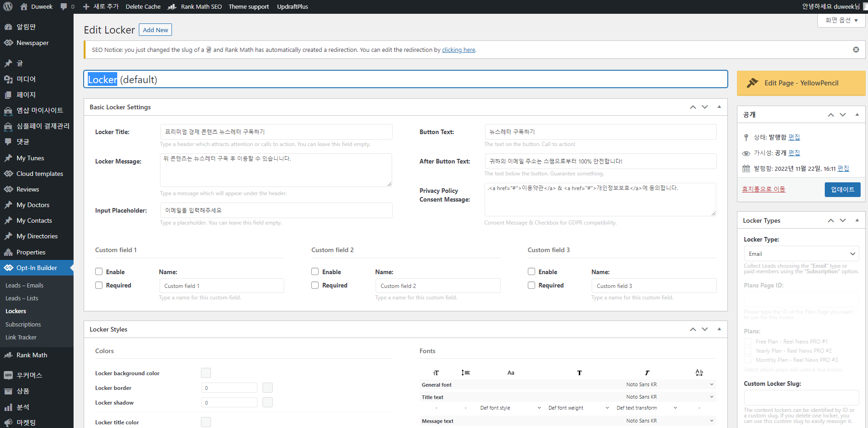The height and width of the screenshot is (428, 868).
Task: Open Leads – Emails submenu
Action: (24, 285)
